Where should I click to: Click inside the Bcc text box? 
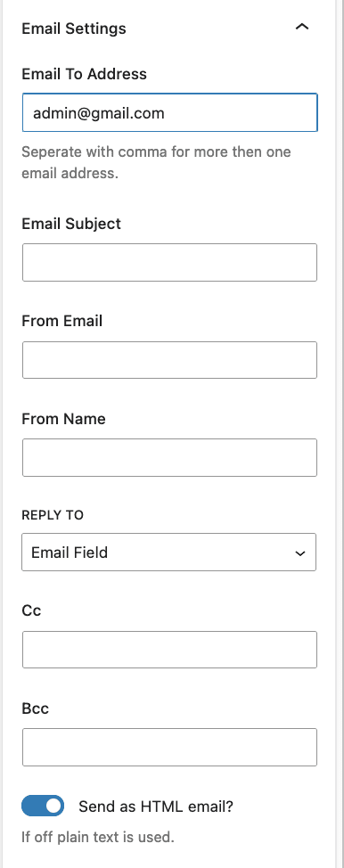click(x=169, y=747)
